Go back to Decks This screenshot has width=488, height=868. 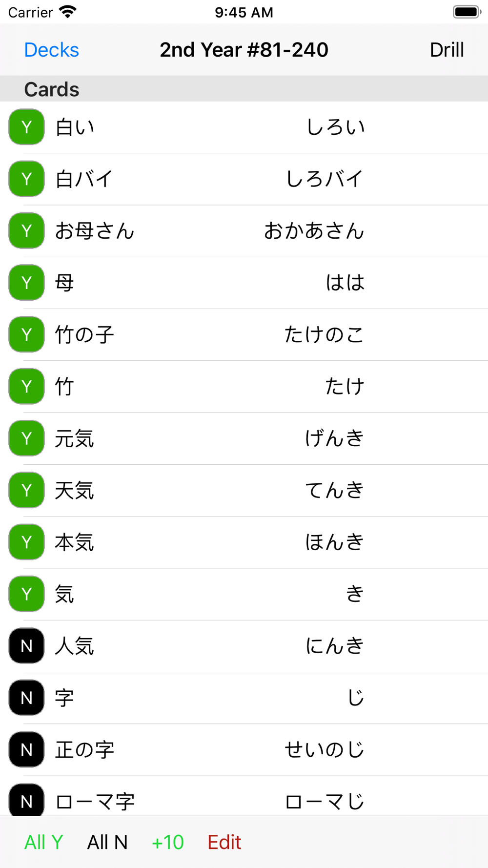coord(51,50)
